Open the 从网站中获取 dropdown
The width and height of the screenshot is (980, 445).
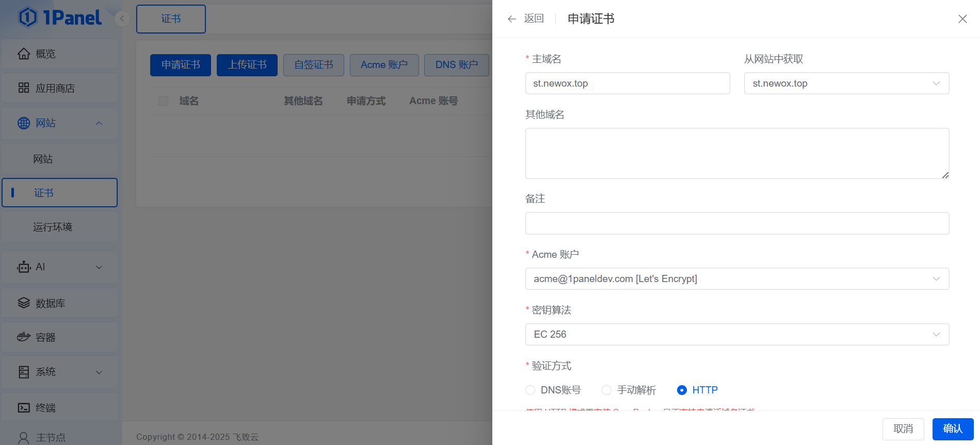click(846, 84)
